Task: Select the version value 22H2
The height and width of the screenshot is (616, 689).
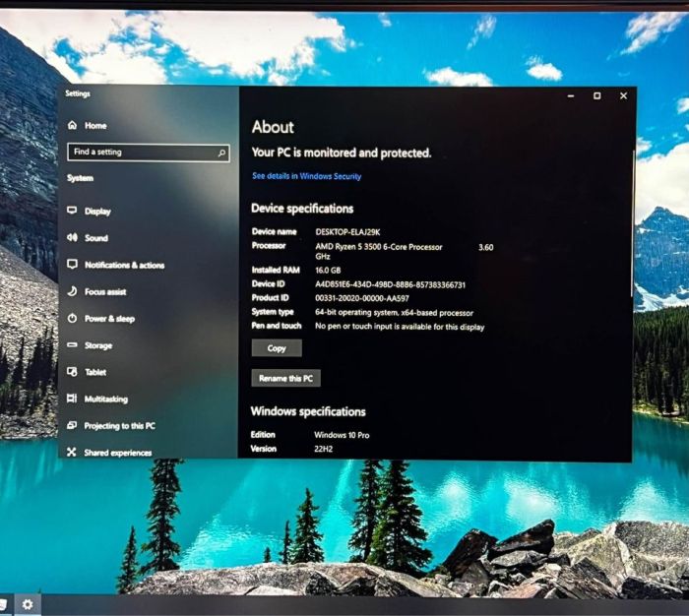Action: point(324,449)
